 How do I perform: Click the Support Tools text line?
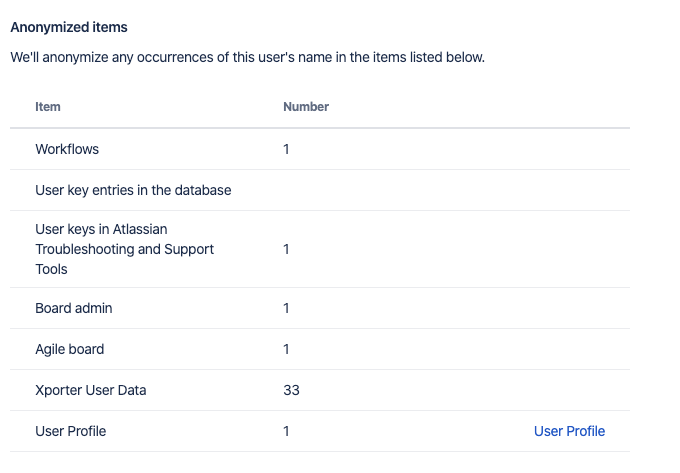(x=51, y=269)
